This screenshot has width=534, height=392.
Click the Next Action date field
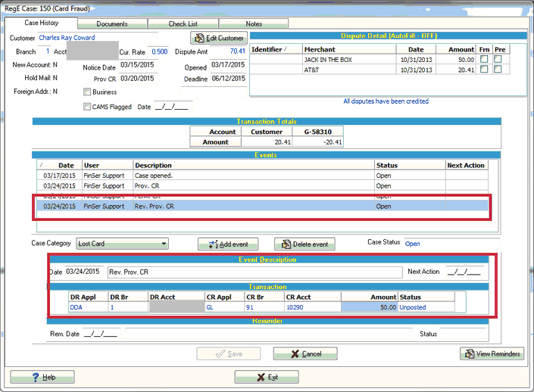[464, 272]
